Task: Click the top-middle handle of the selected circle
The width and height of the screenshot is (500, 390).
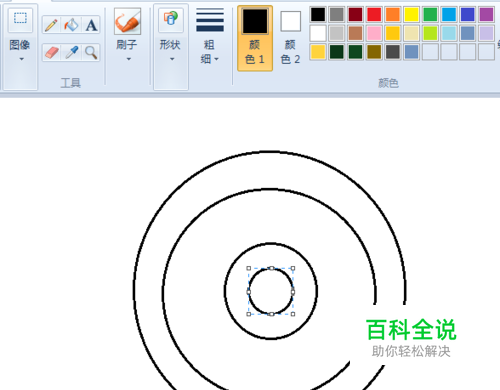Action: 271,268
